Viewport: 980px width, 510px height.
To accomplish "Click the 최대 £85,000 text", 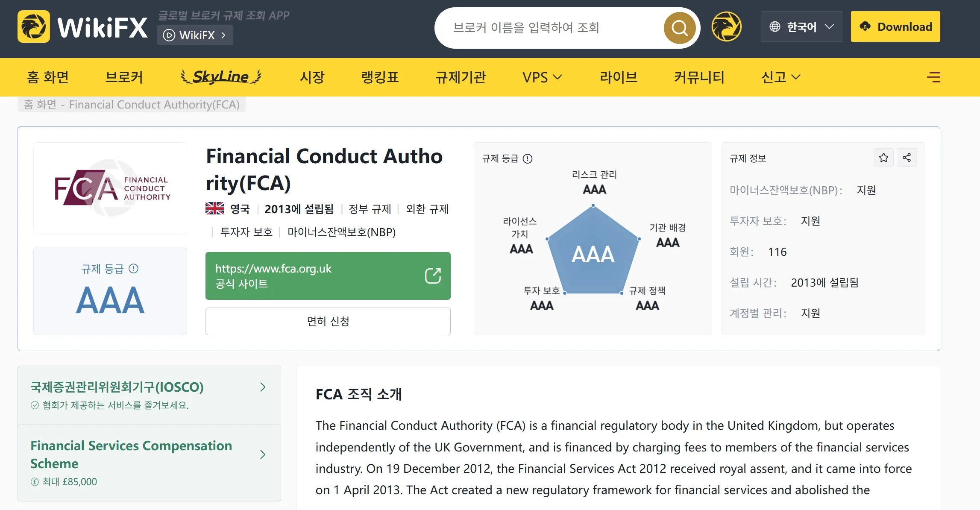I will pyautogui.click(x=70, y=482).
